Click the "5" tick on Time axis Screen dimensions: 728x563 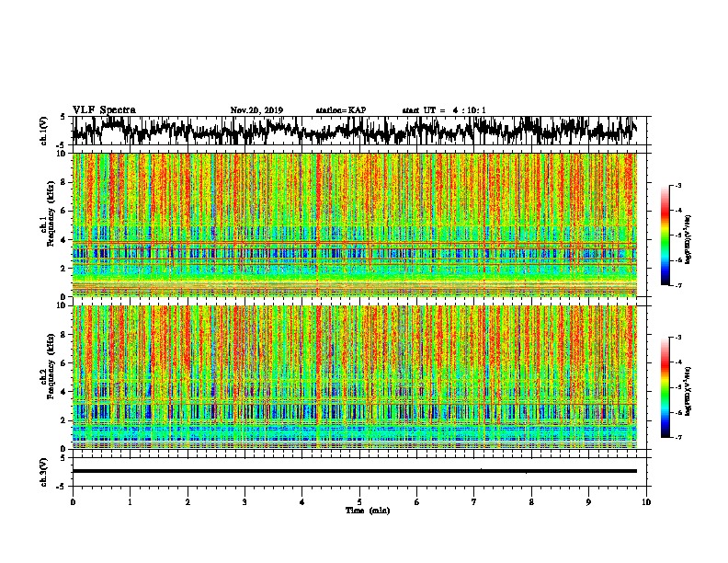coord(359,502)
